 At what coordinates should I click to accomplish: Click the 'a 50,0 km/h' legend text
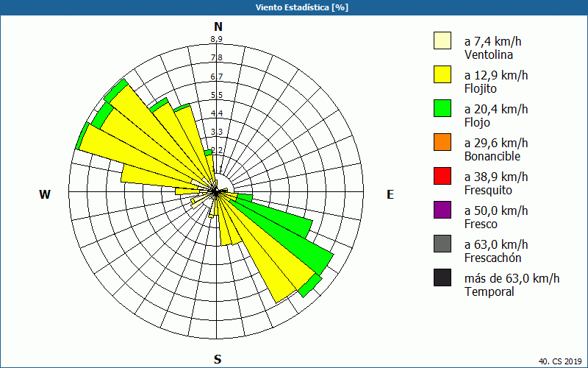[x=496, y=210]
